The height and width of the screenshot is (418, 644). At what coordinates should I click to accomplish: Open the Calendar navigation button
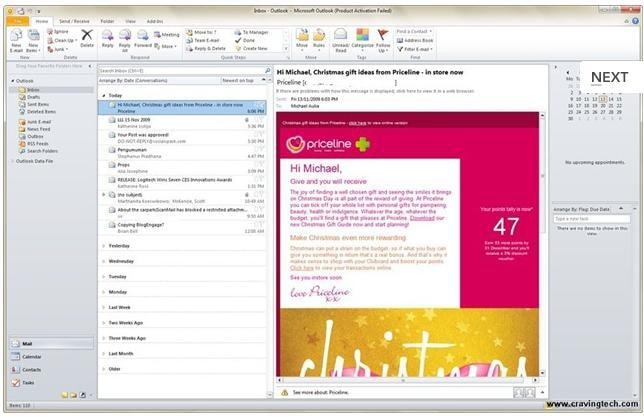coord(52,357)
